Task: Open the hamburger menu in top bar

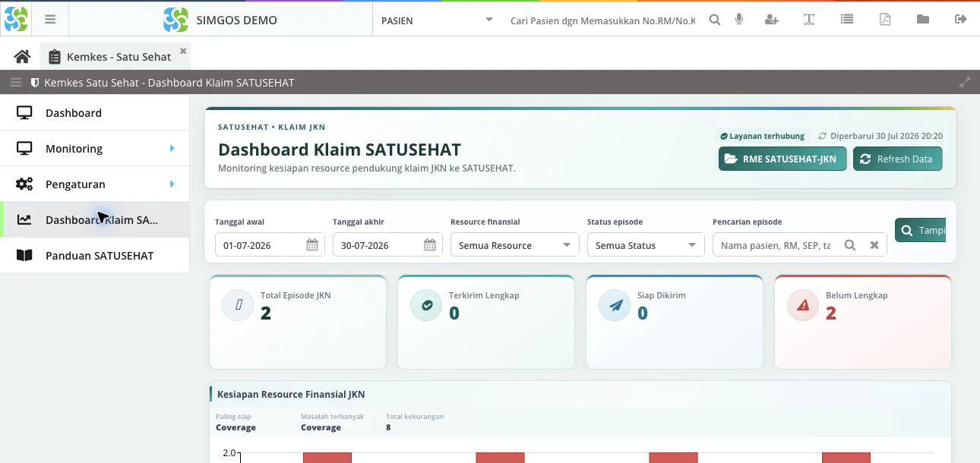Action: tap(50, 20)
